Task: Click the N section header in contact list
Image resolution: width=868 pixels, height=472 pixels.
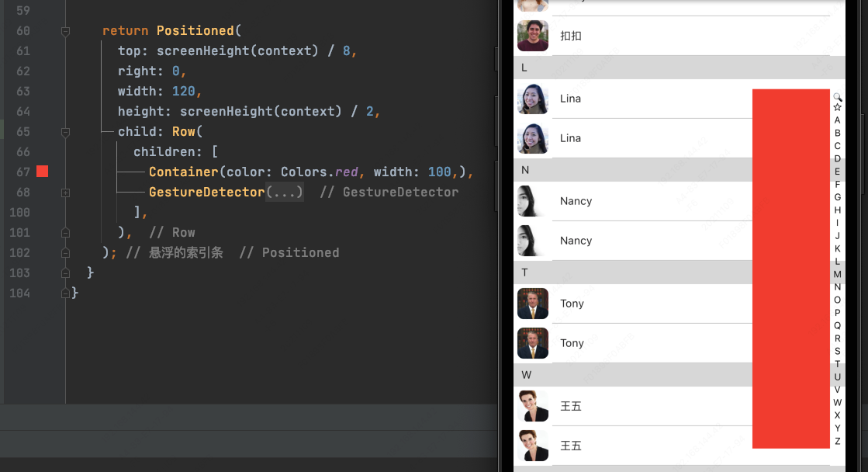Action: click(632, 170)
